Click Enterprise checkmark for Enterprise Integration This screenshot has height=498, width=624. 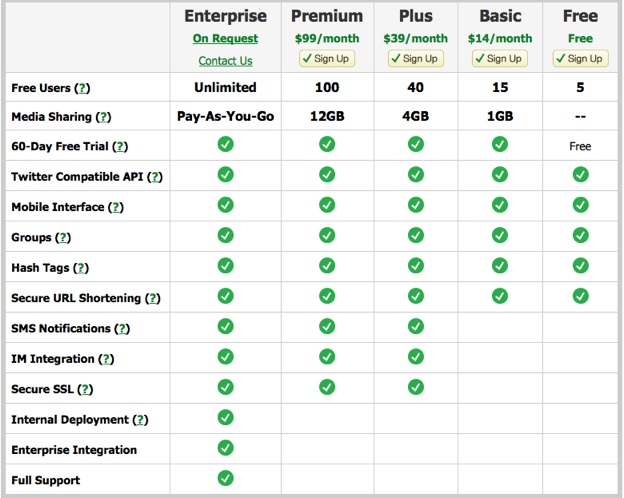pos(225,448)
